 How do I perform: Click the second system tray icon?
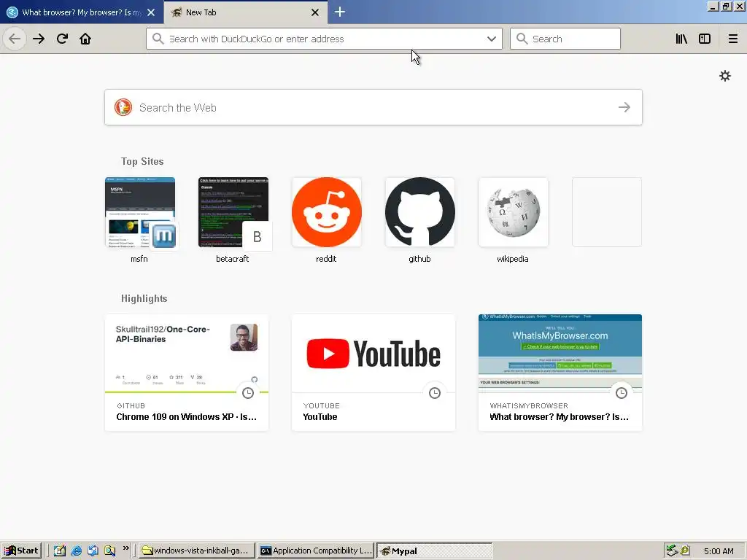pyautogui.click(x=685, y=551)
